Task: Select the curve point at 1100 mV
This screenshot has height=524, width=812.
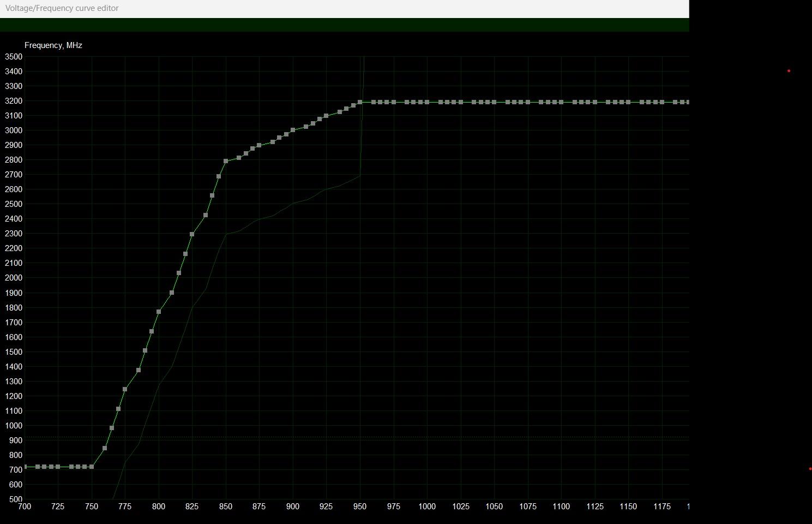Action: click(x=561, y=103)
